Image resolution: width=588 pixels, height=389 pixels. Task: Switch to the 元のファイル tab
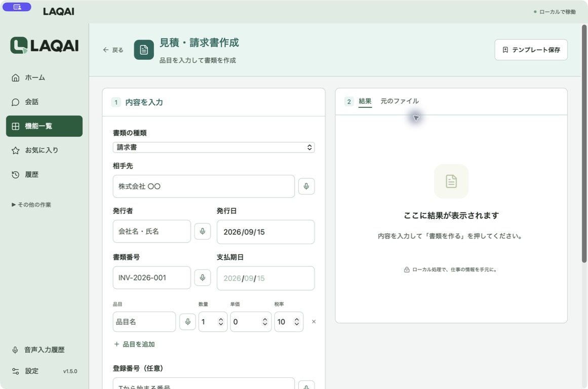click(x=400, y=101)
